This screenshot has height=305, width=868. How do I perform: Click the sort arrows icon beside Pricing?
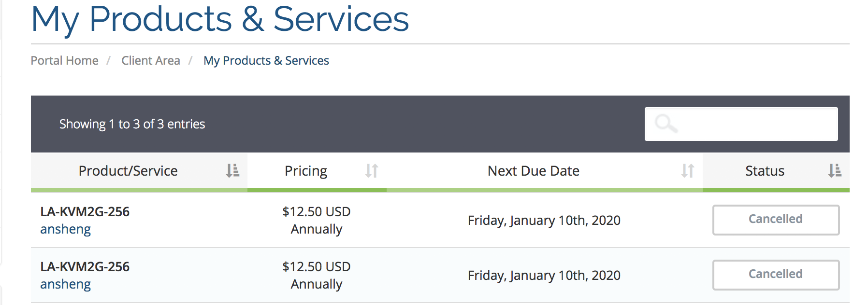[x=372, y=170]
